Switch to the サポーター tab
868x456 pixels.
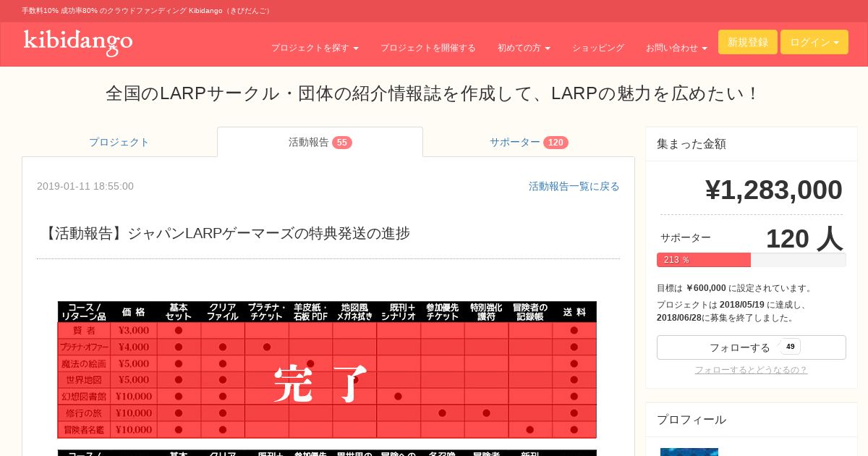[x=529, y=142]
